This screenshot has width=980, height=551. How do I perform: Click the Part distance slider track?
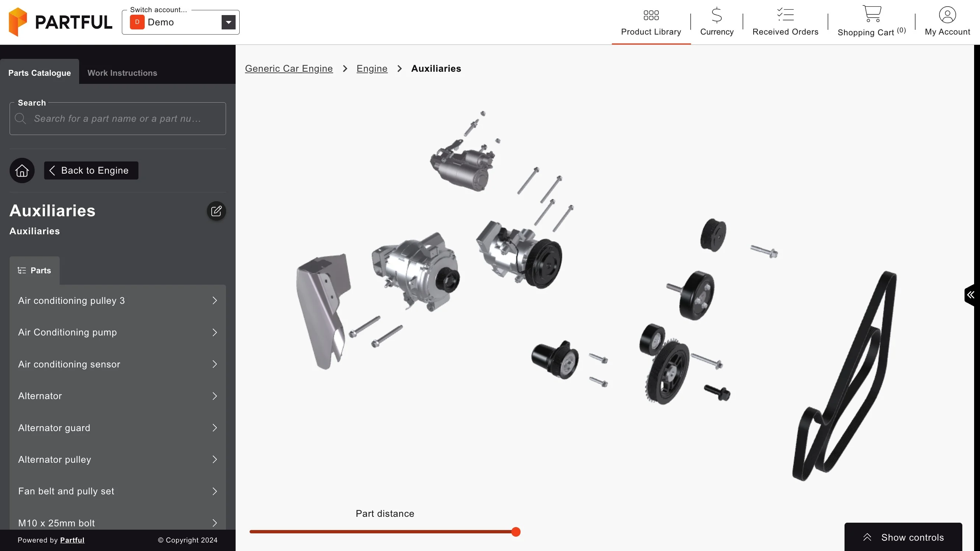(383, 532)
